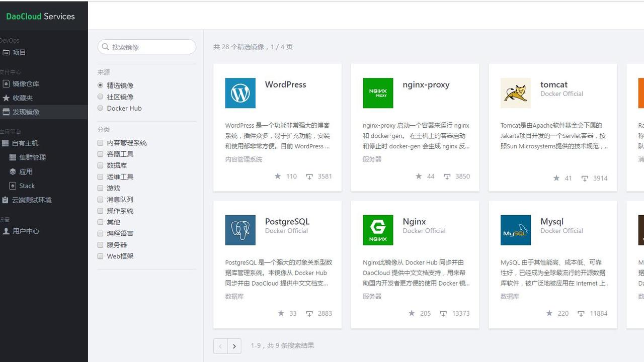Enable the 消息队列 category filter
The image size is (644, 362).
click(x=101, y=199)
